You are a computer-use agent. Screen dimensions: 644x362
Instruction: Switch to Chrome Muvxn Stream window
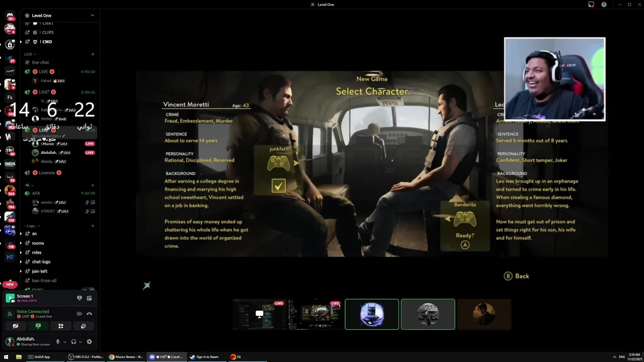(x=126, y=357)
